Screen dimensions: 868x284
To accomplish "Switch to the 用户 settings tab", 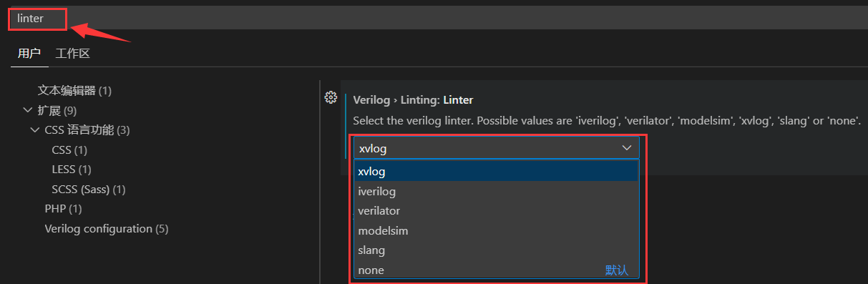I will tap(29, 54).
